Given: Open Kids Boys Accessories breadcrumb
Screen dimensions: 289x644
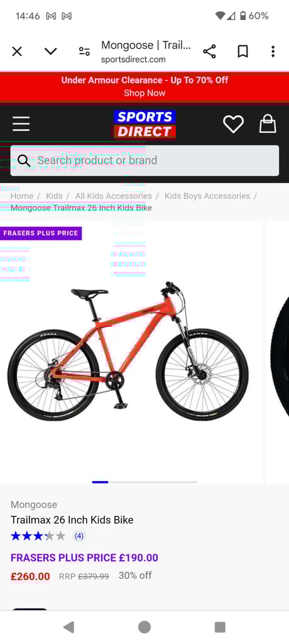Looking at the screenshot, I should (207, 196).
